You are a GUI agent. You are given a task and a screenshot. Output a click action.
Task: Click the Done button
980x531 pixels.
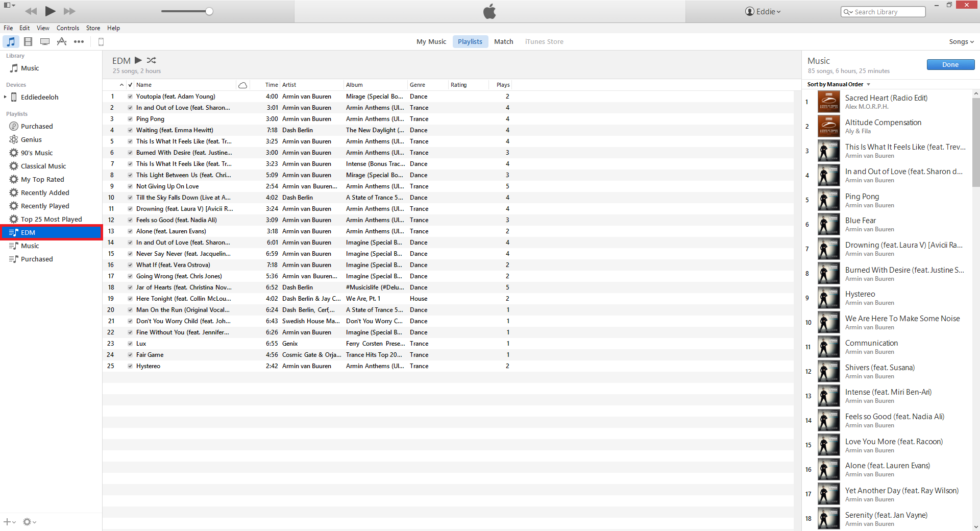click(x=950, y=64)
